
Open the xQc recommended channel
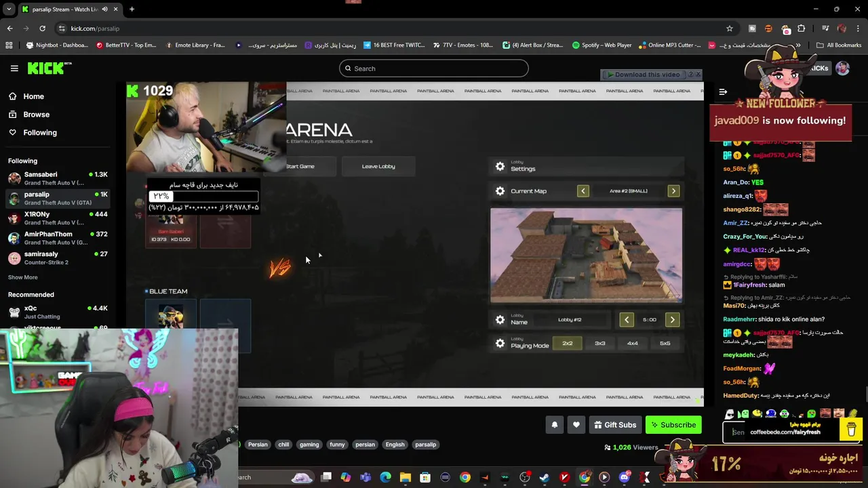point(58,312)
